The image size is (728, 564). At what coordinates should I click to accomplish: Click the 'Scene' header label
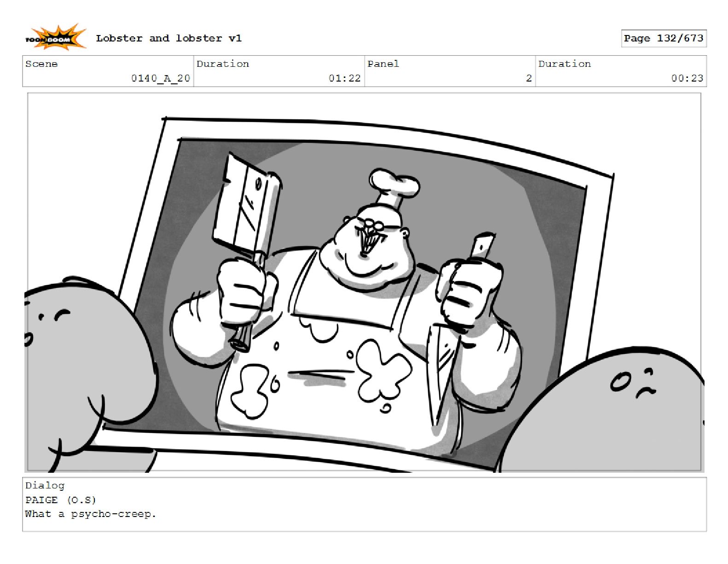pos(41,64)
